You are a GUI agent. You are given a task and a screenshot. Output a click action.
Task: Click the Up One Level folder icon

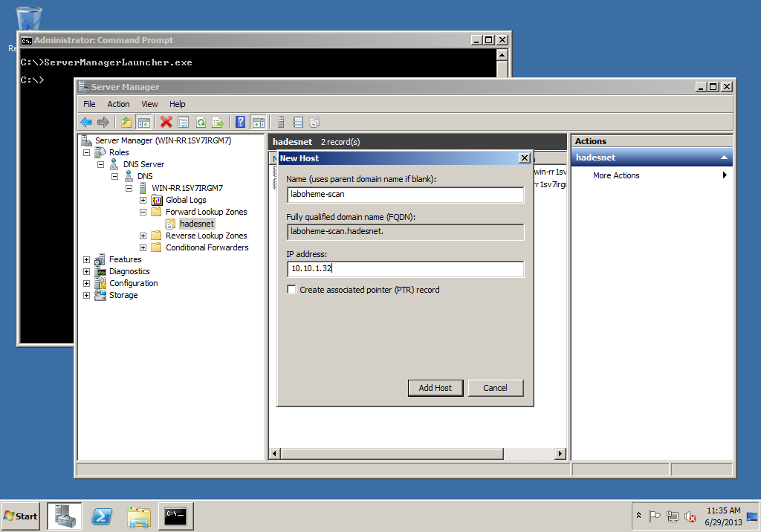[x=126, y=123]
